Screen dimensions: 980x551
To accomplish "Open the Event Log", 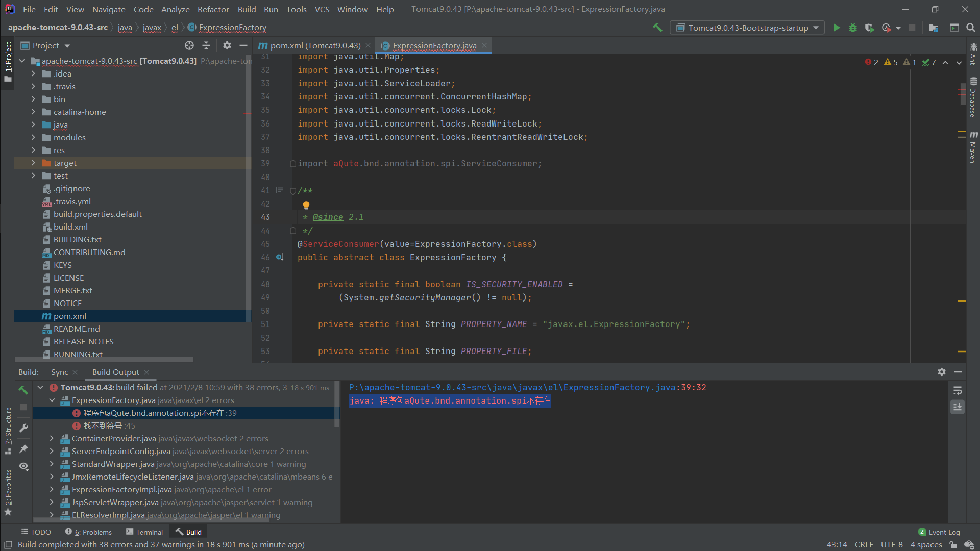I will click(x=939, y=532).
